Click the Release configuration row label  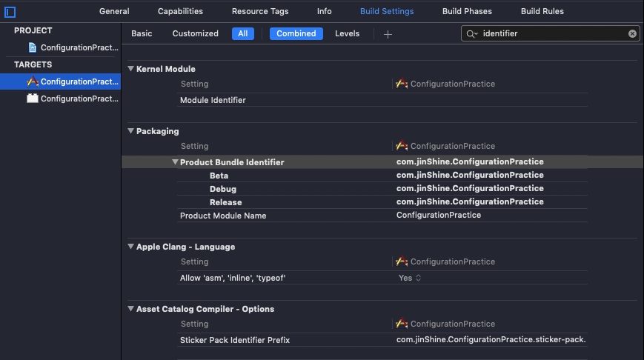[225, 202]
